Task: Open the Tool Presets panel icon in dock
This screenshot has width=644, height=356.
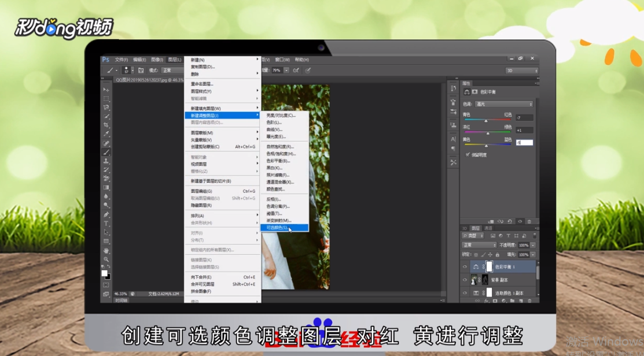Action: pos(454,162)
